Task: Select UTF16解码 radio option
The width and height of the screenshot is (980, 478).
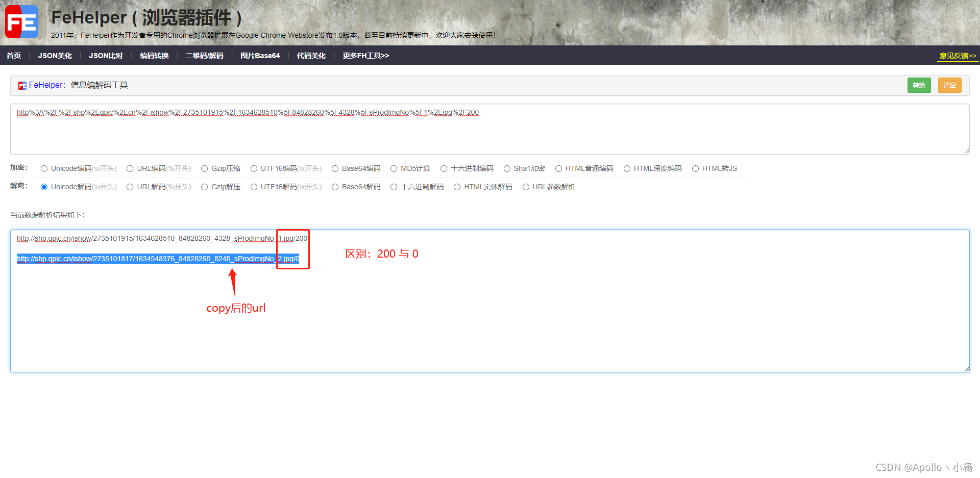Action: [254, 187]
